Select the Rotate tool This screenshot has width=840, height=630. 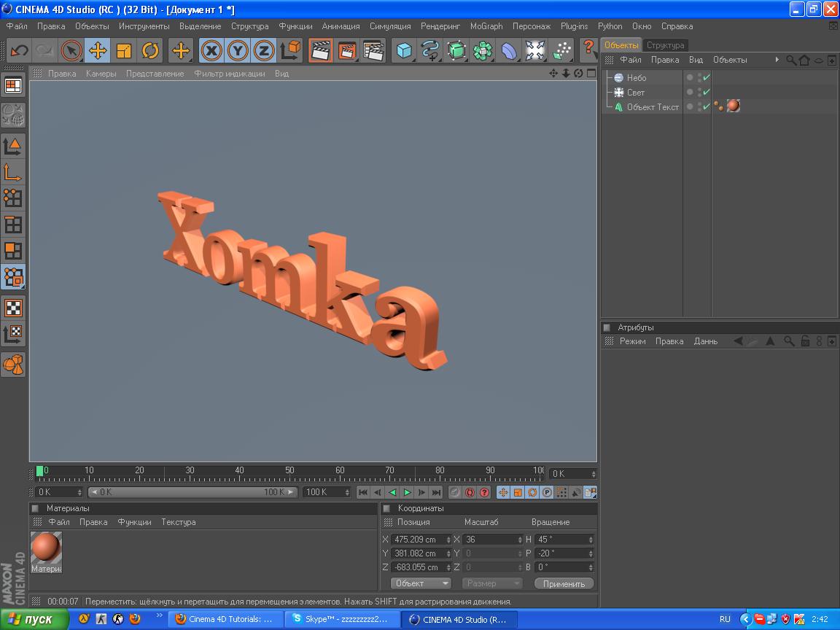click(x=150, y=50)
